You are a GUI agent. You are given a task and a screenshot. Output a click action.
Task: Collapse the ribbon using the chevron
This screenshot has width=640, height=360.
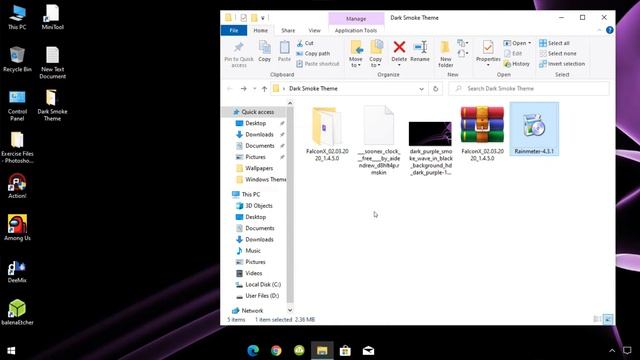pos(599,30)
